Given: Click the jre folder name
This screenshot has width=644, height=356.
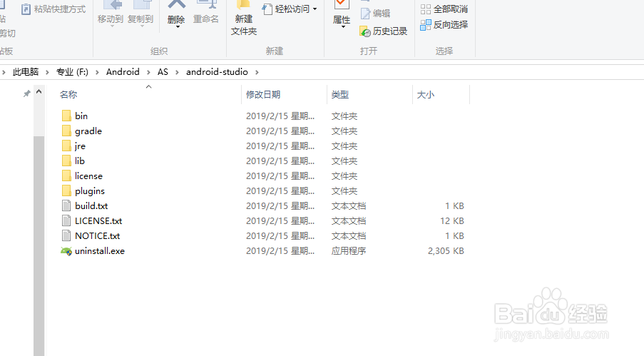Looking at the screenshot, I should (x=80, y=146).
